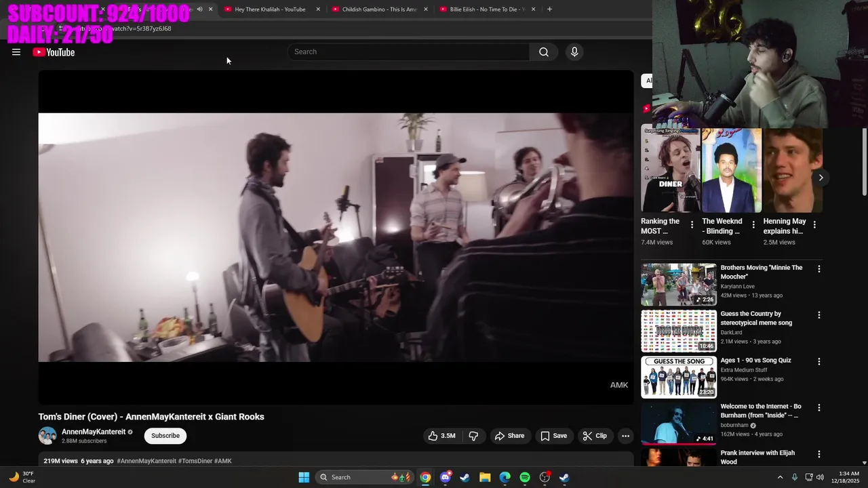Dislike the Tom's Diner video
868x488 pixels.
473,436
